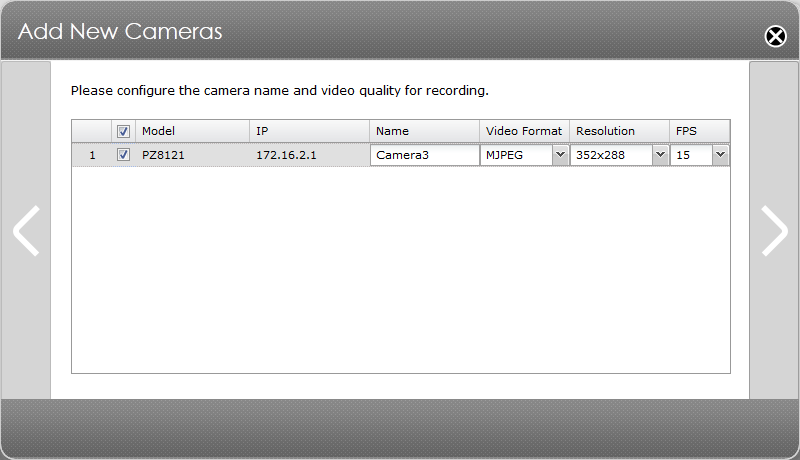Select the PZ8121 model cell

point(163,155)
